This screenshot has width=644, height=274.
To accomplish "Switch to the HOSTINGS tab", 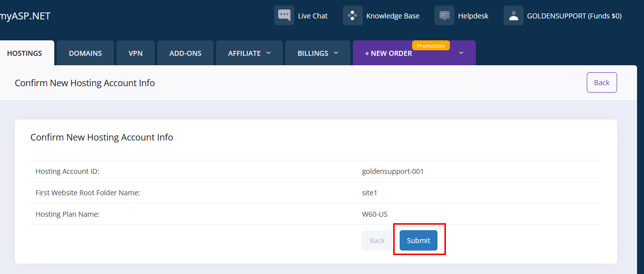I will tap(24, 53).
